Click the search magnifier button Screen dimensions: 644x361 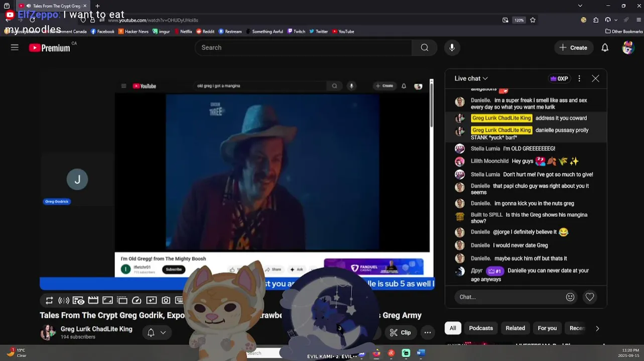tap(425, 48)
